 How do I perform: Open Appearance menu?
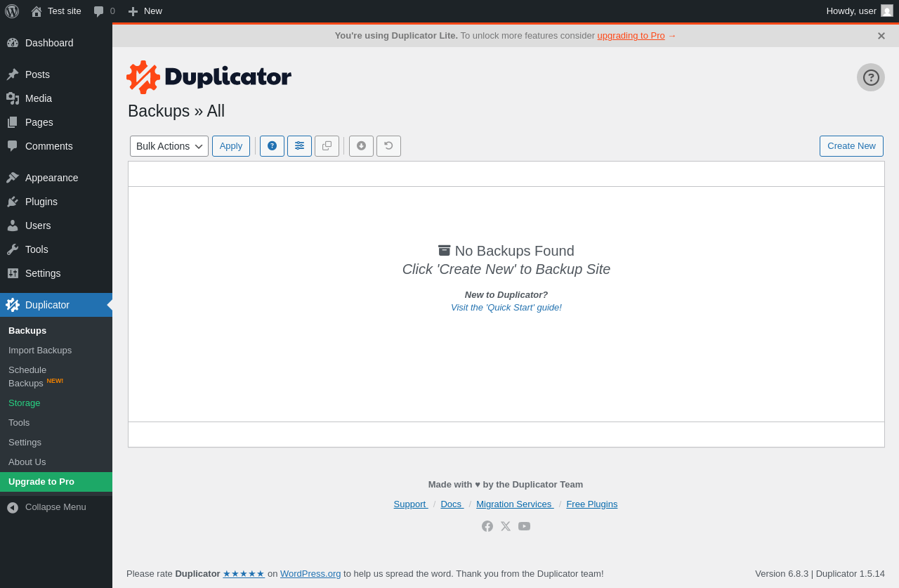point(56,178)
